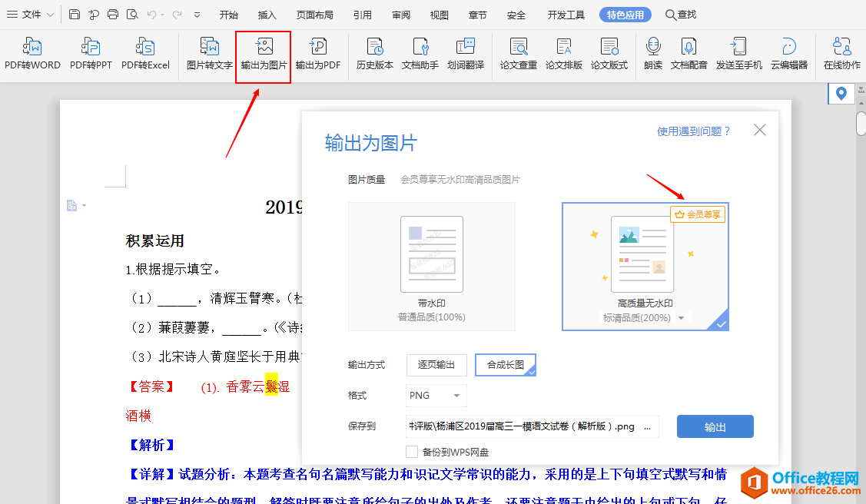The width and height of the screenshot is (866, 504).
Task: Open the 开发工具 tab
Action: [x=566, y=15]
